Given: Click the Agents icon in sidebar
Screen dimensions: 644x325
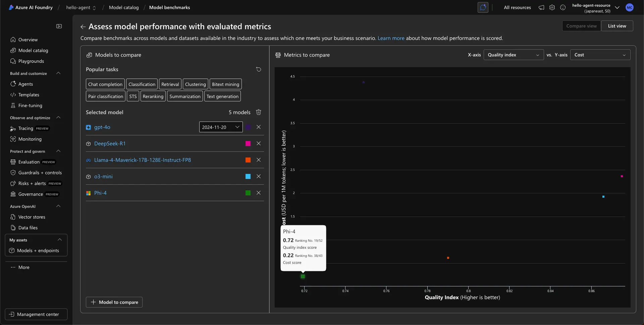Looking at the screenshot, I should 13,84.
